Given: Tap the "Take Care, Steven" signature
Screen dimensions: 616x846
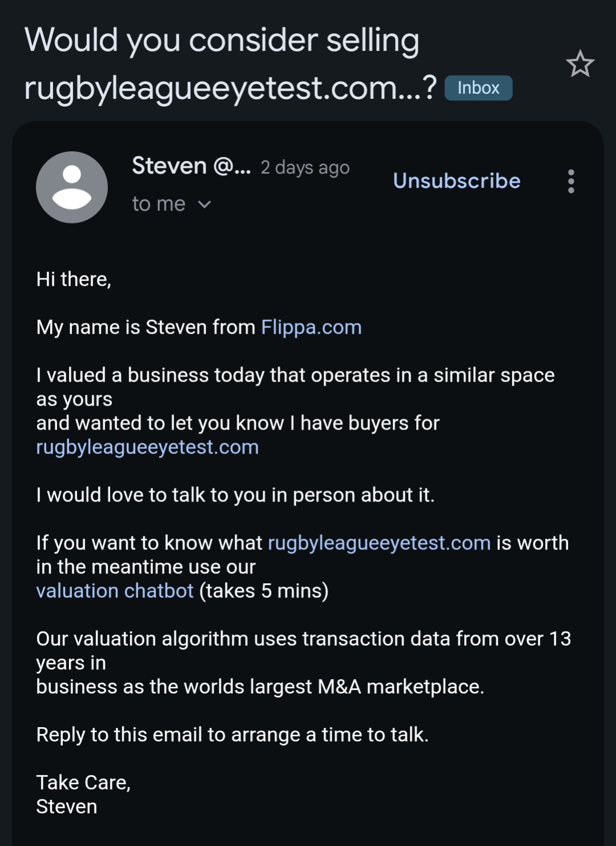Looking at the screenshot, I should (83, 795).
